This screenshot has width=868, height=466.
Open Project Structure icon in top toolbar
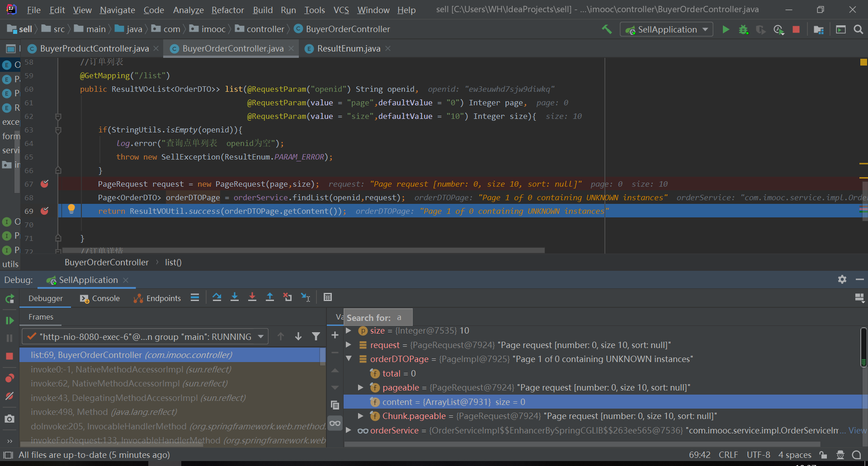(x=818, y=29)
